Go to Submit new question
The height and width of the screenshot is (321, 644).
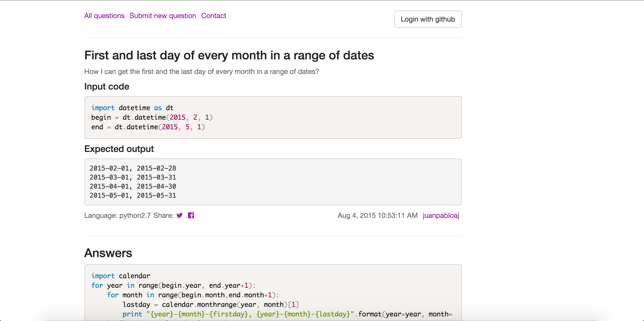(163, 16)
